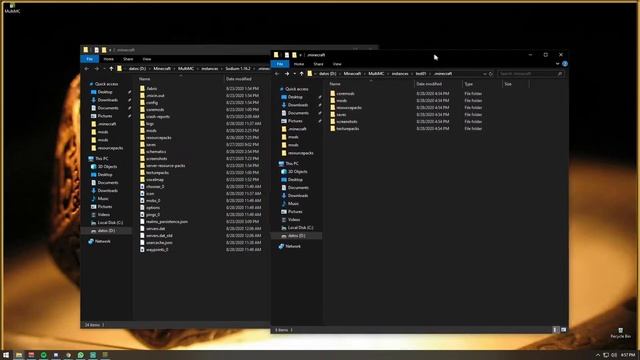640x360 pixels.
Task: Open the View tab in the front window
Action: 337,64
